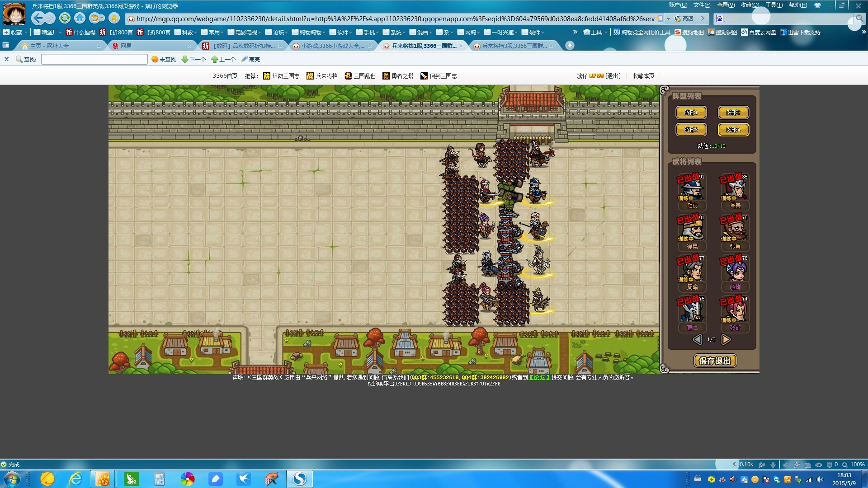This screenshot has height=488, width=868.
Task: Expand the 常用 bookmark folder
Action: (x=212, y=32)
